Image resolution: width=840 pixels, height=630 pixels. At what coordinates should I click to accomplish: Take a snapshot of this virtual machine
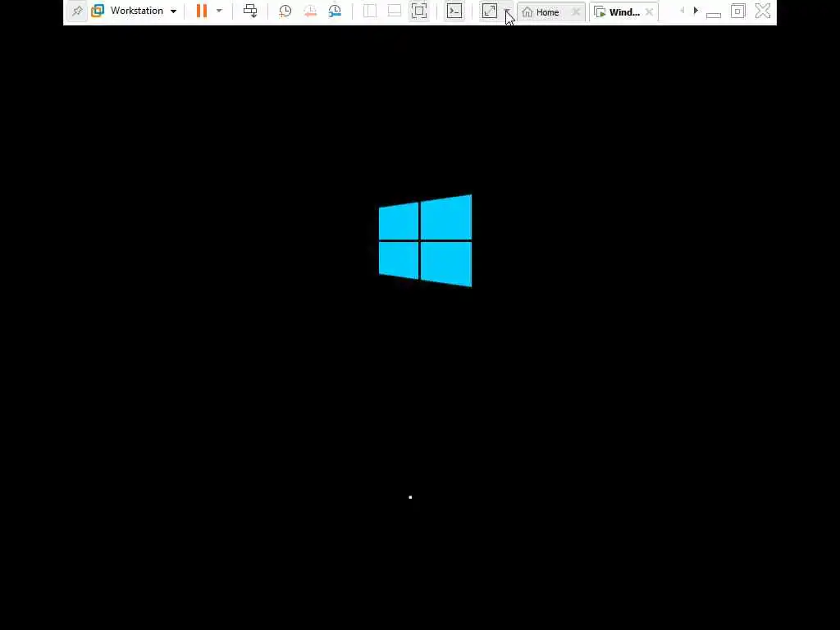coord(285,11)
